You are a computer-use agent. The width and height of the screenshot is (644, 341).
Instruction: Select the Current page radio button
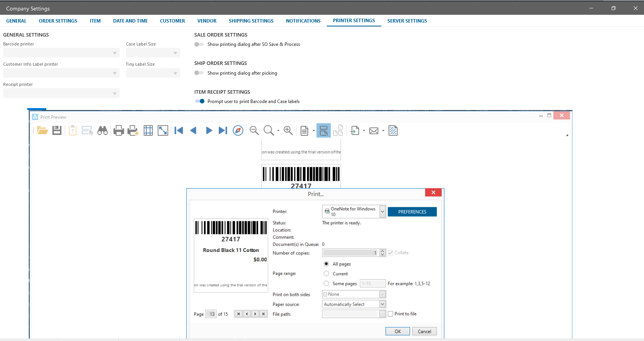[326, 273]
